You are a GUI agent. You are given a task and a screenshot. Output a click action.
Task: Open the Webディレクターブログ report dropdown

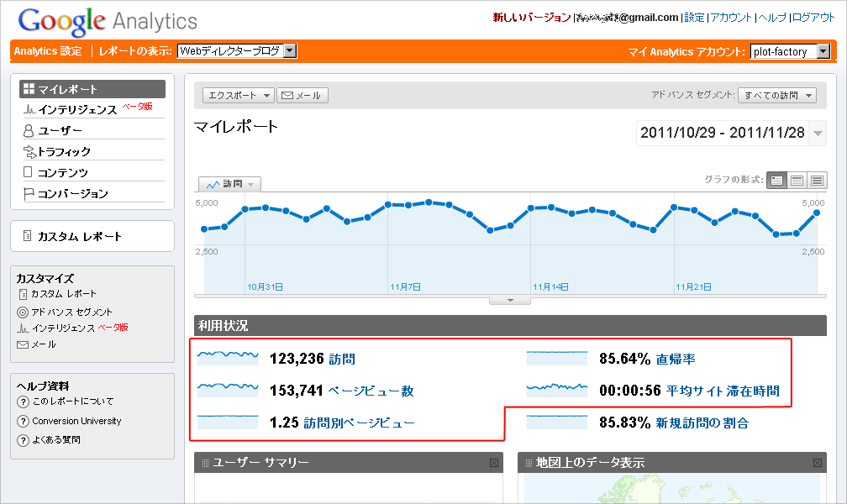pyautogui.click(x=237, y=50)
